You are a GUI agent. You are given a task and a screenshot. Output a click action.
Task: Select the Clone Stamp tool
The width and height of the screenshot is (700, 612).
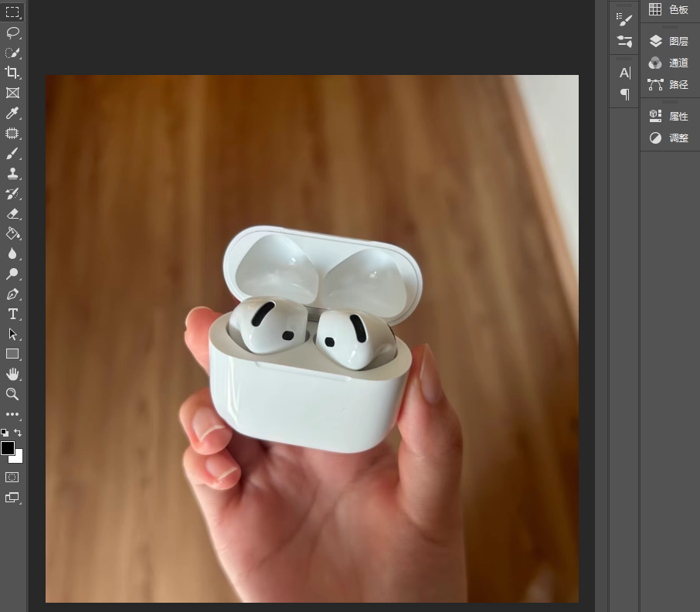tap(12, 173)
